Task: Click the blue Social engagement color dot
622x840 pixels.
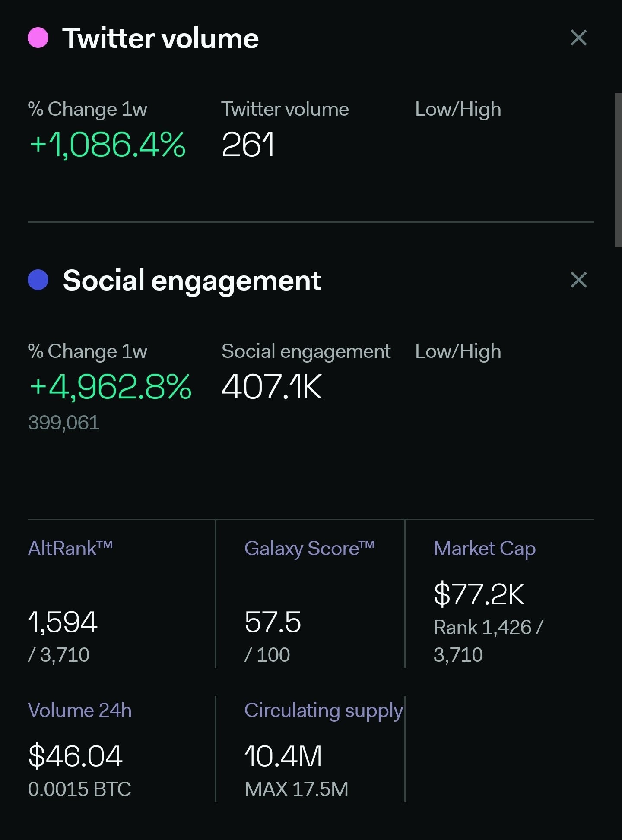Action: click(38, 280)
